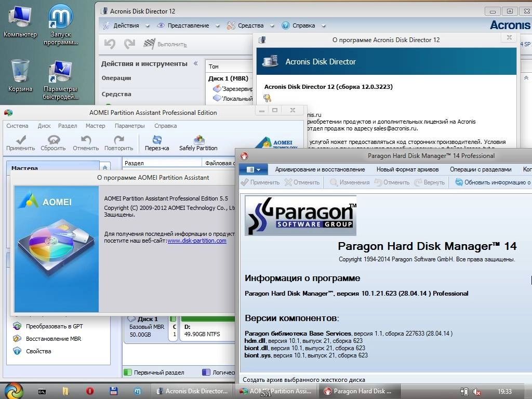Click the 19:33 taskbar clock
Viewport: 532px width, 399px height.
pos(504,392)
